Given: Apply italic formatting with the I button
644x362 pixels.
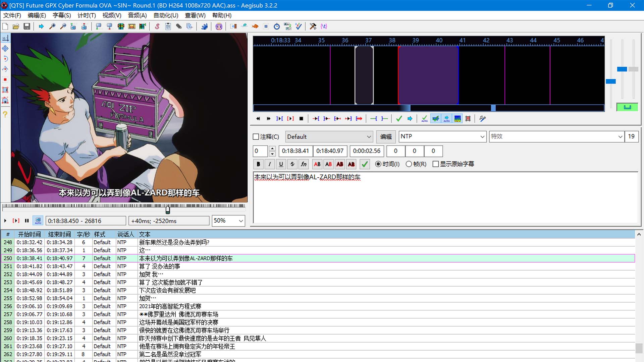Looking at the screenshot, I should coord(270,164).
